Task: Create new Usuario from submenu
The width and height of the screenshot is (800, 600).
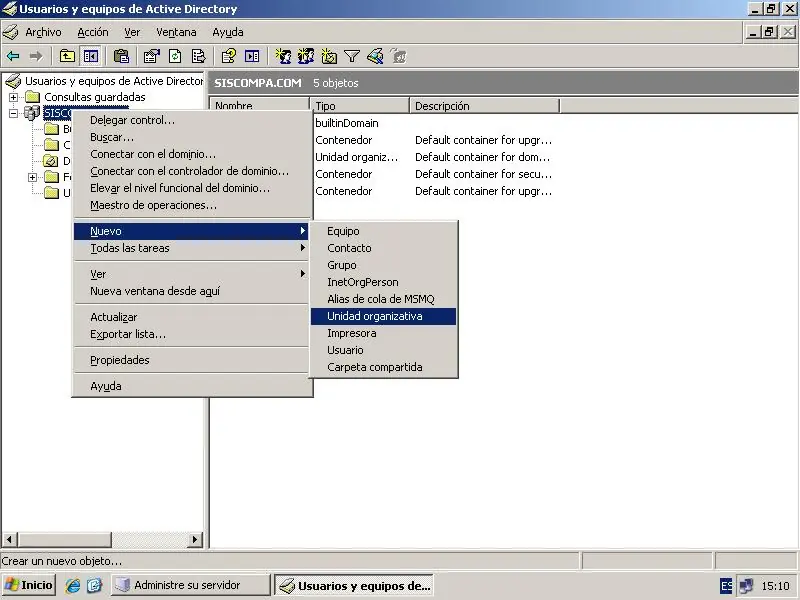Action: pos(383,350)
